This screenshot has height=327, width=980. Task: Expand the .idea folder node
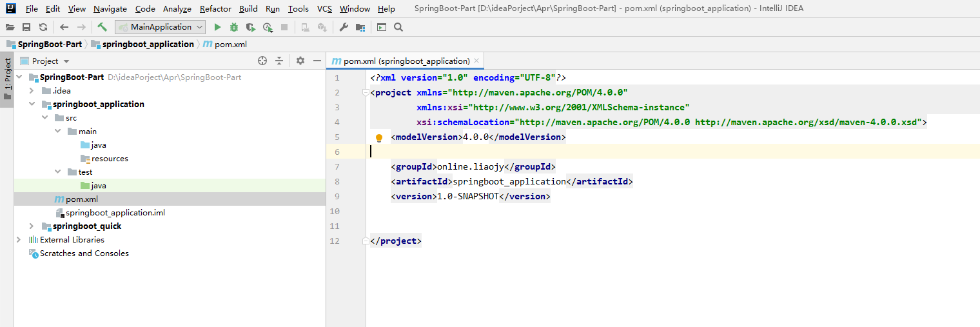[32, 90]
